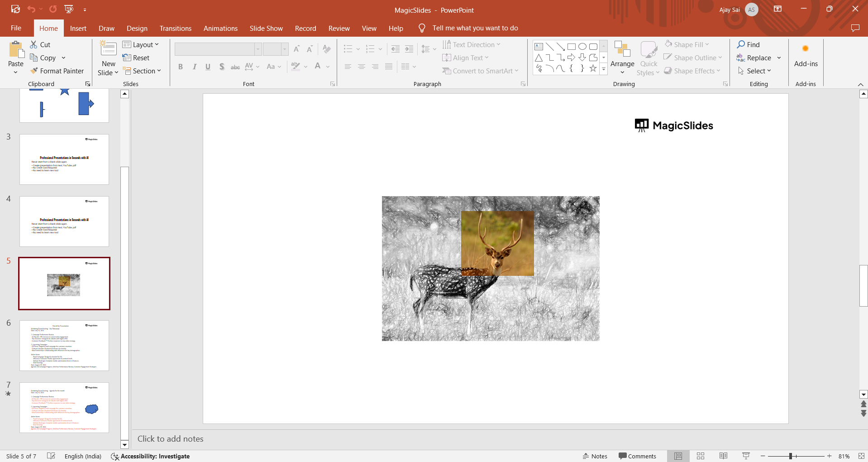This screenshot has width=868, height=462.
Task: Click Cut in the Clipboard group
Action: pos(40,44)
